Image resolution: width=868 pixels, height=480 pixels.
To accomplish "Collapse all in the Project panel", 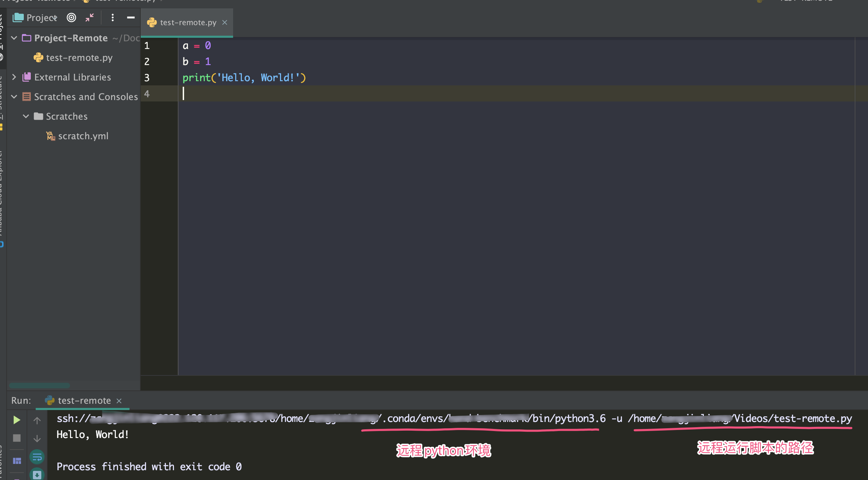I will point(90,17).
